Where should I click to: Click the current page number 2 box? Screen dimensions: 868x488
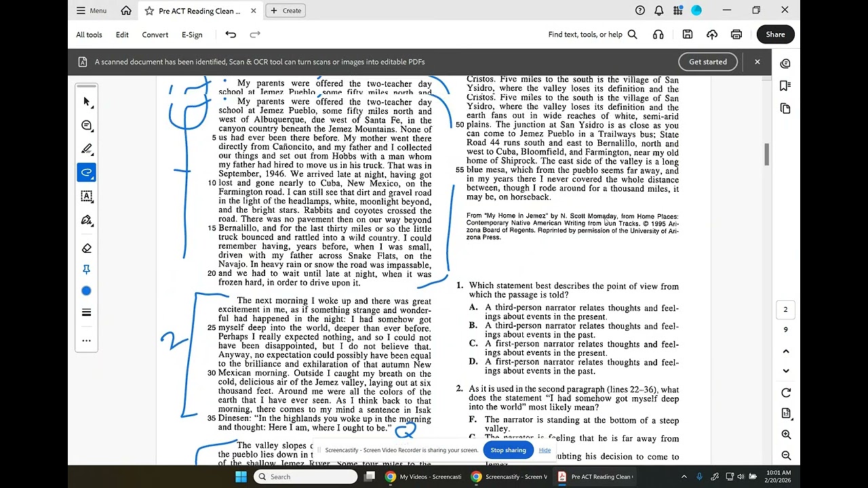click(x=786, y=310)
